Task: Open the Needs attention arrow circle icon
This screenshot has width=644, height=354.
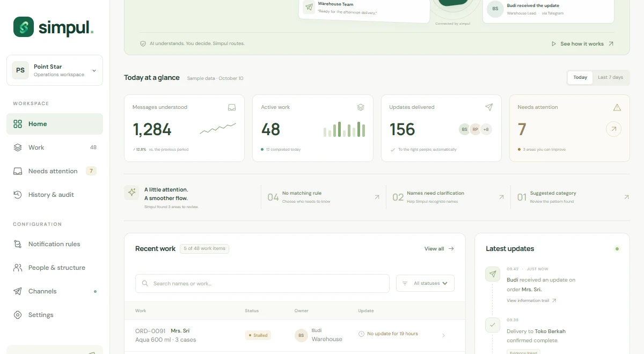Action: 613,129
